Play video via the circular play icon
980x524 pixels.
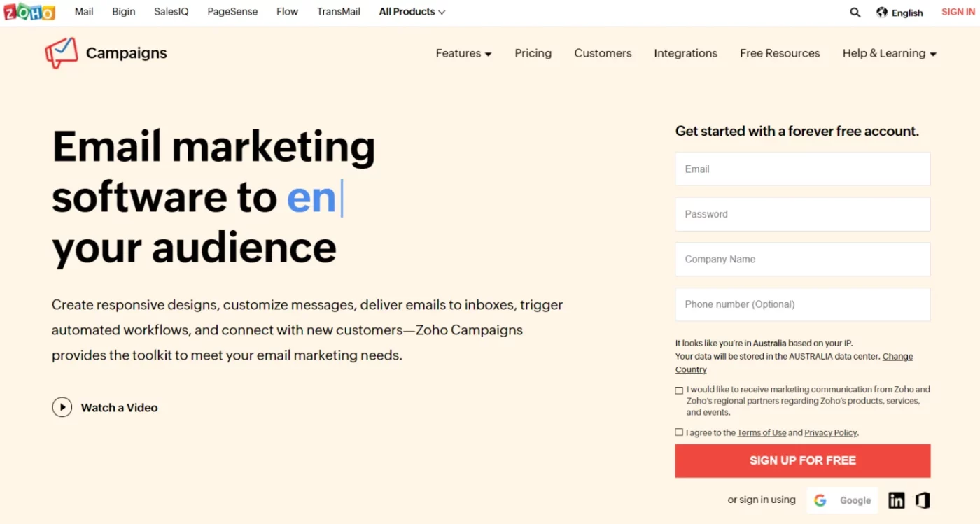coord(62,407)
